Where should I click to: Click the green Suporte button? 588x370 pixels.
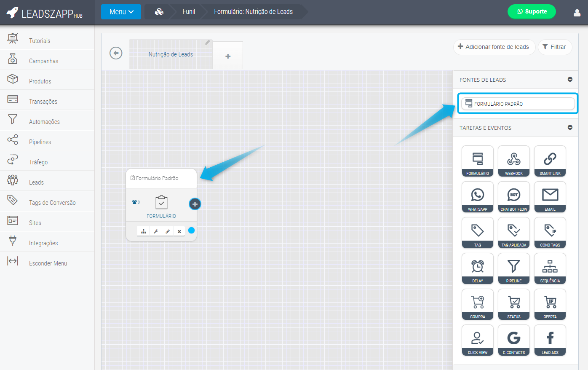(x=532, y=12)
